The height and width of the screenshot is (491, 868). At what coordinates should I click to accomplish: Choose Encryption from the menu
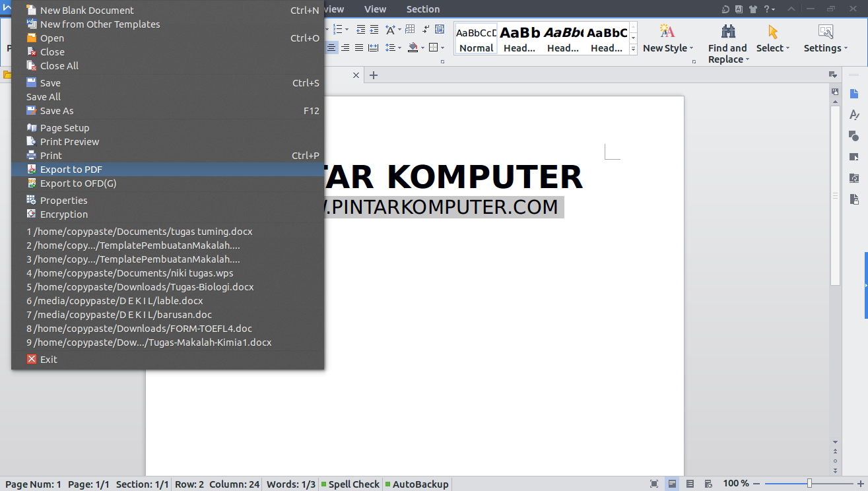pyautogui.click(x=168, y=214)
